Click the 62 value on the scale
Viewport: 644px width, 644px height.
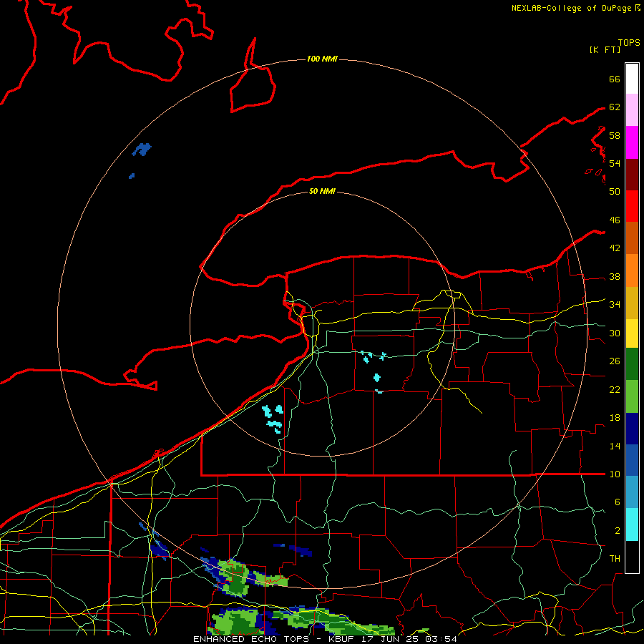pyautogui.click(x=615, y=107)
